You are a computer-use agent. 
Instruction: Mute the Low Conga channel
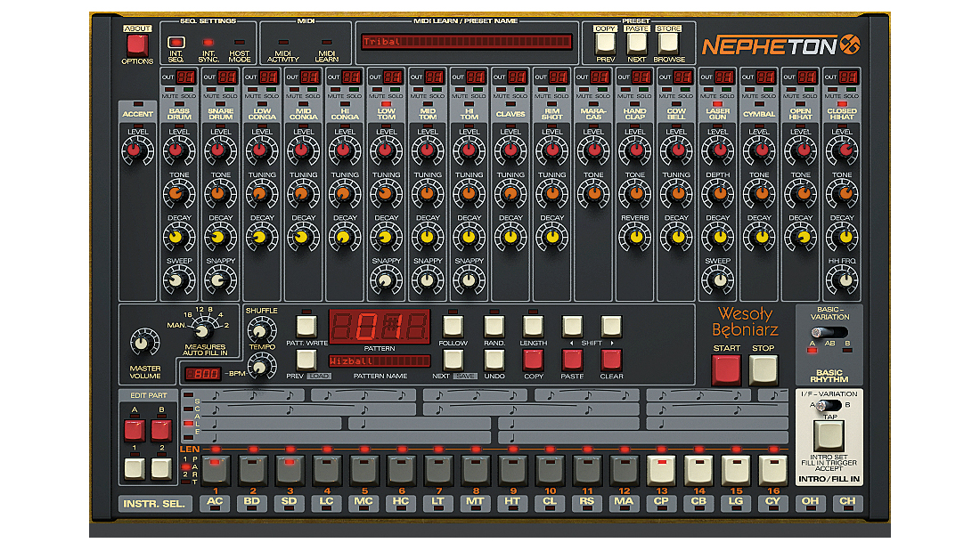pos(252,90)
